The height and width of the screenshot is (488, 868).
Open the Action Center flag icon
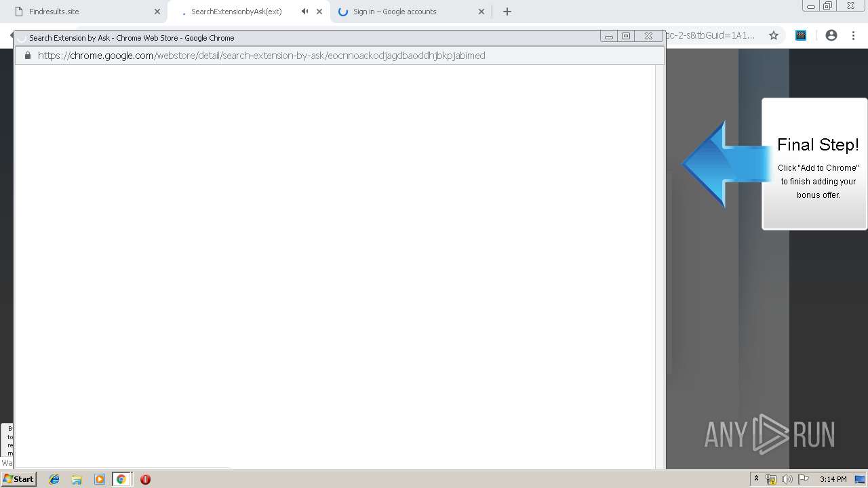tap(804, 479)
